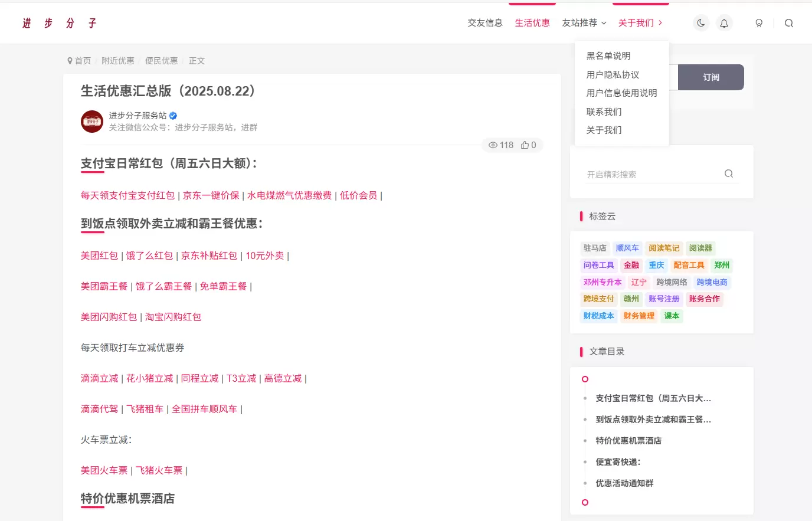The height and width of the screenshot is (521, 812).
Task: Click the search icon in sidebar search box
Action: pos(729,173)
